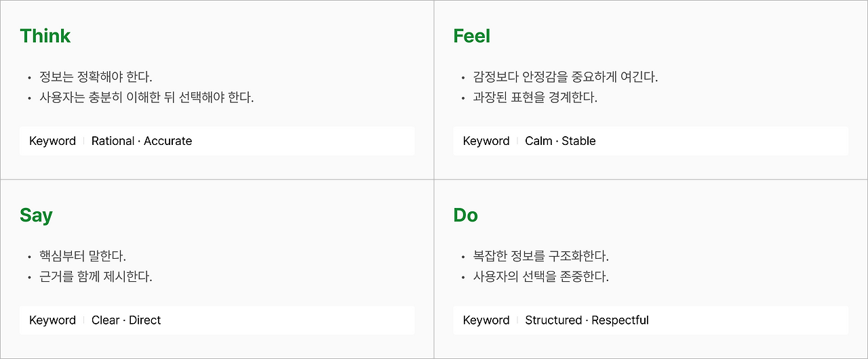Image resolution: width=868 pixels, height=359 pixels.
Task: Select the text '정보는 정확해야 한다.'
Action: coord(96,77)
